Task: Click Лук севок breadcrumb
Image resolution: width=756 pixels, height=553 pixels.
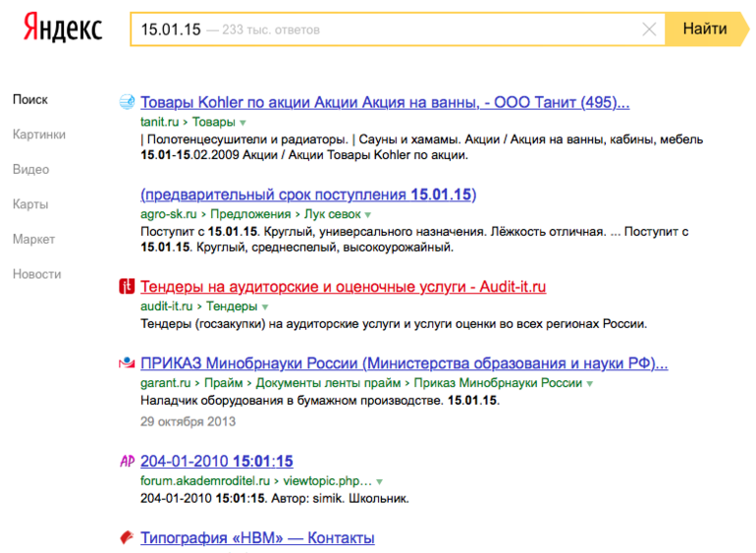Action: point(332,214)
